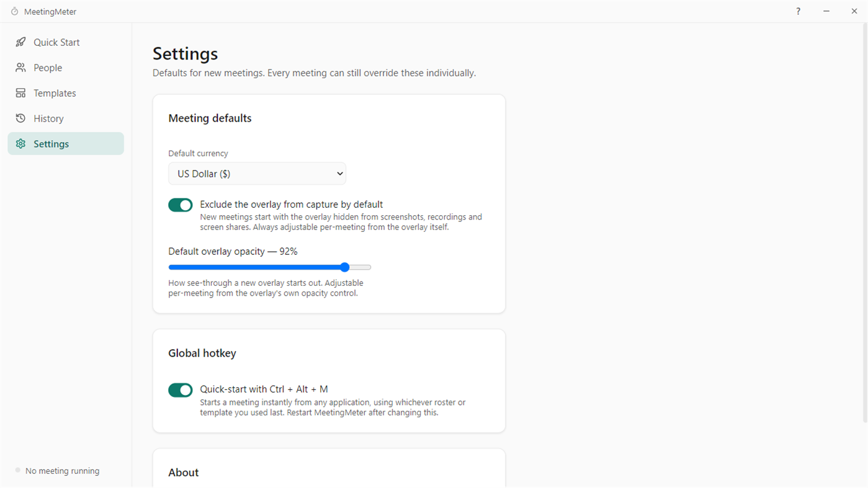Toggle exclude overlay from capture switch
Screen dimensions: 868x488
pyautogui.click(x=181, y=205)
